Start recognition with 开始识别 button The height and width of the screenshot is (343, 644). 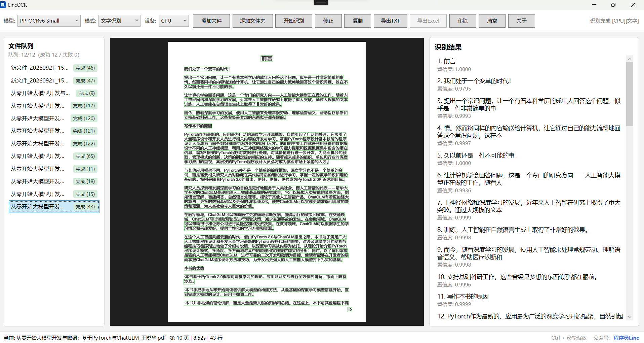(293, 21)
